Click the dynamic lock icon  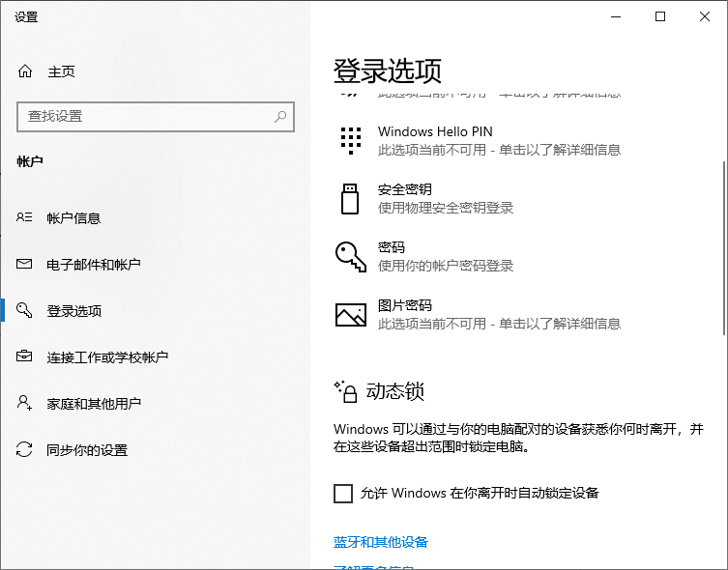pyautogui.click(x=345, y=390)
